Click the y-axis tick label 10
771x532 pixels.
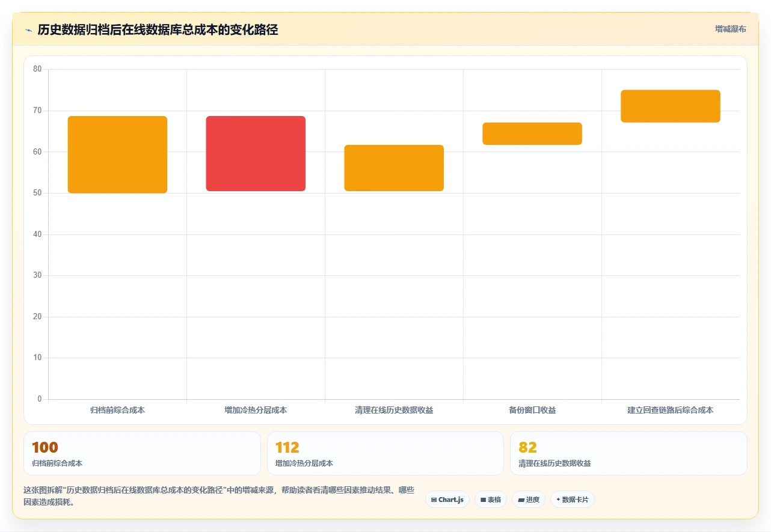37,358
